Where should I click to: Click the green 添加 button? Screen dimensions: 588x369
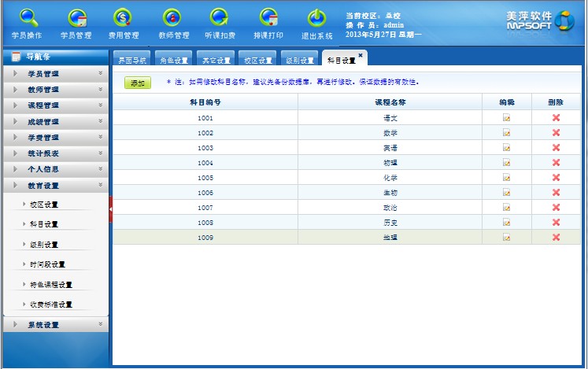coord(138,83)
